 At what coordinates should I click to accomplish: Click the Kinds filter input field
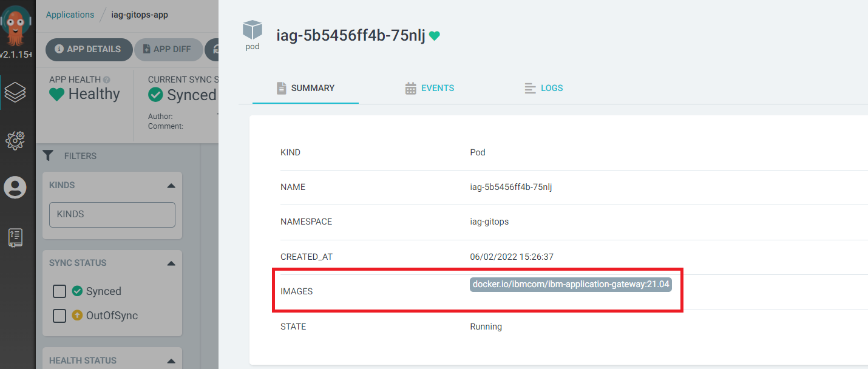click(112, 215)
